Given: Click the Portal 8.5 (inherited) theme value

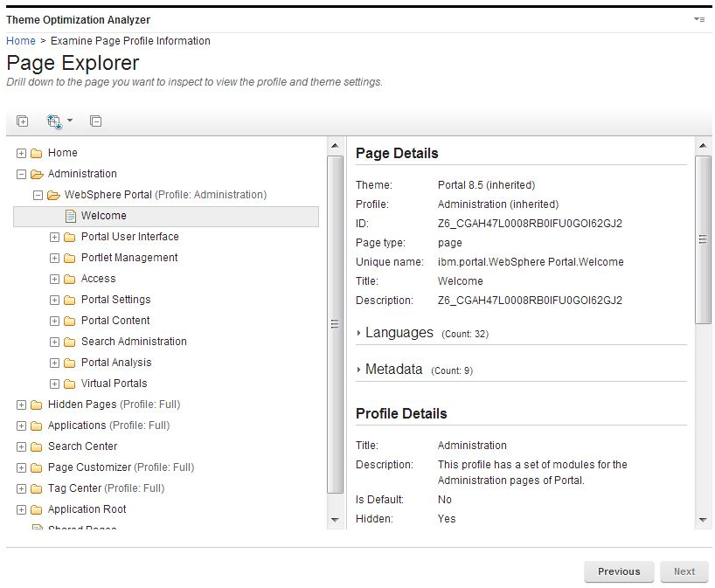Looking at the screenshot, I should (x=487, y=185).
